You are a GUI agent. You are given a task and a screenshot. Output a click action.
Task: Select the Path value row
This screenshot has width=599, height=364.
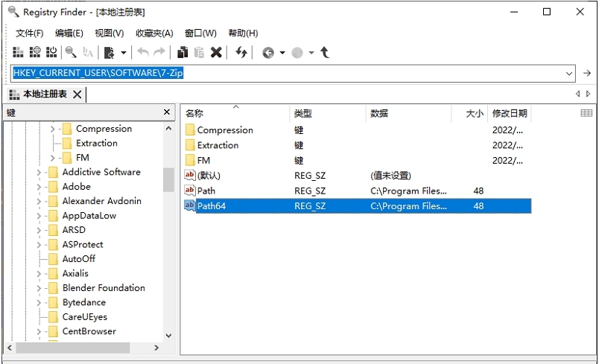tap(358, 191)
